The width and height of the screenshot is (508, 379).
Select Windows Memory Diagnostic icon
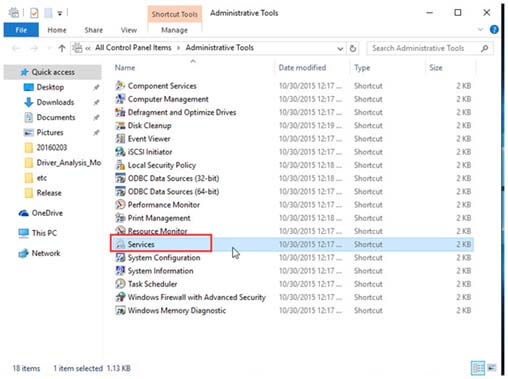click(120, 310)
